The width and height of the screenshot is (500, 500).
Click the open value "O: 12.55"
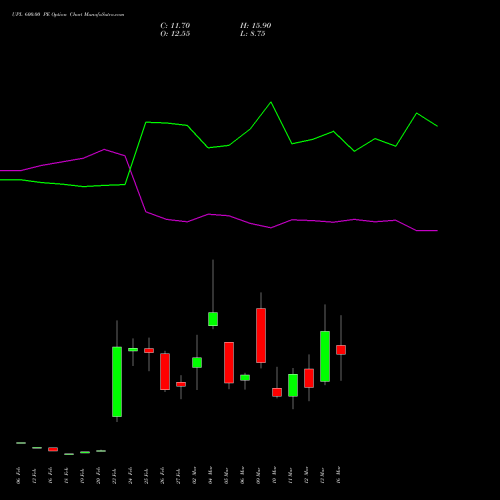pyautogui.click(x=175, y=34)
